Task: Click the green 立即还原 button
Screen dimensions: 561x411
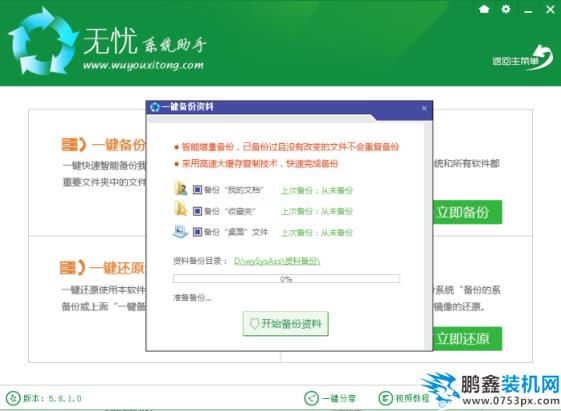Action: [467, 338]
